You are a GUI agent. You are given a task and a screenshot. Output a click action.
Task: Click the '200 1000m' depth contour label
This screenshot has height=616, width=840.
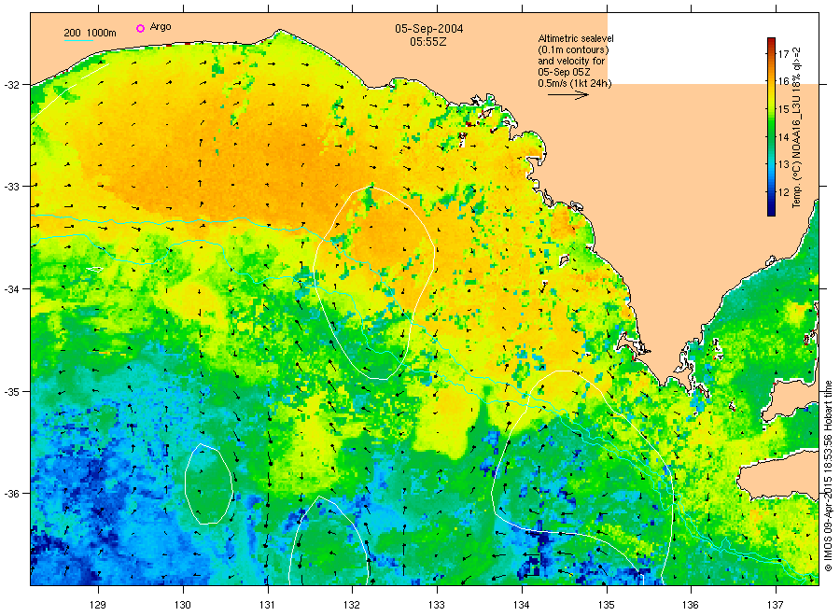click(90, 33)
